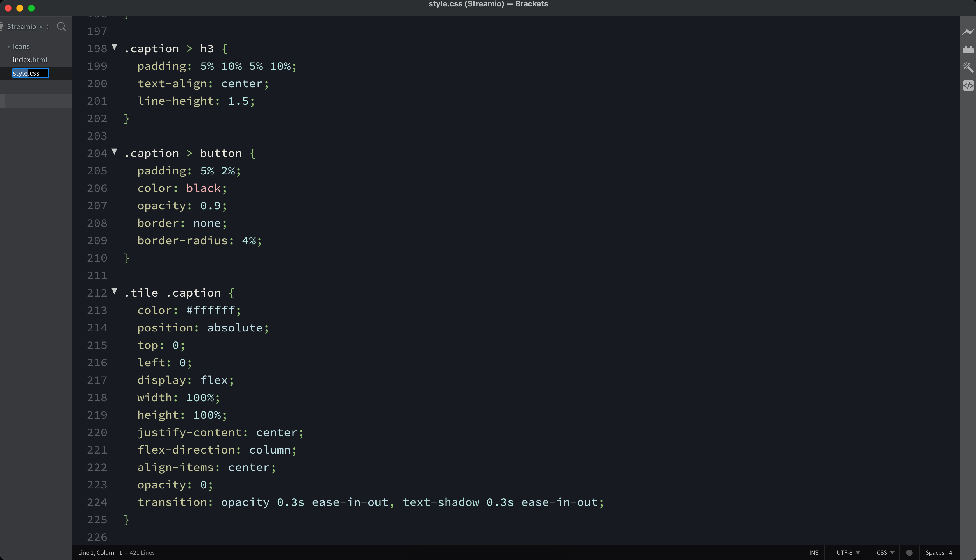Viewport: 976px width, 560px height.
Task: Click the style.css rename input field
Action: coord(31,73)
